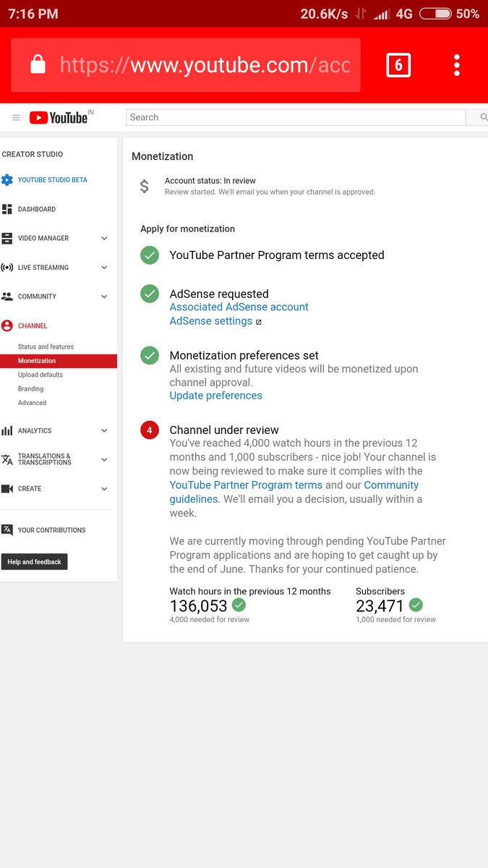
Task: Click green checkmark beside AdSense requested
Action: pos(150,294)
